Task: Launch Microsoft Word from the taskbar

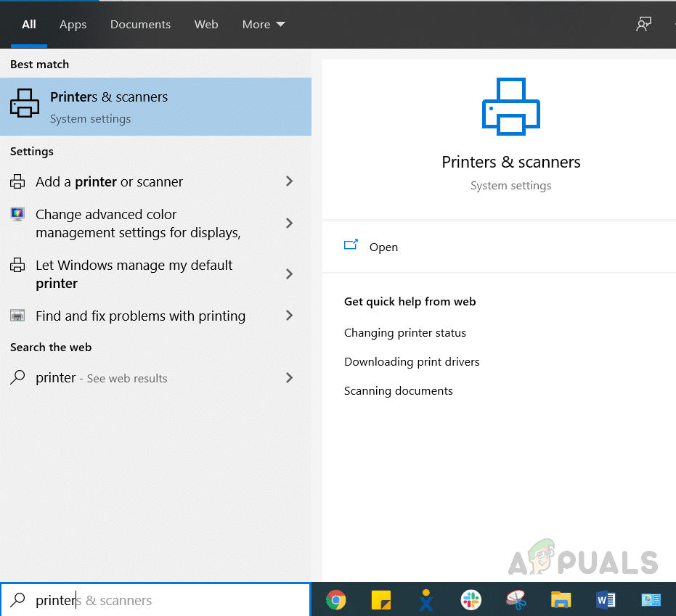Action: tap(606, 600)
